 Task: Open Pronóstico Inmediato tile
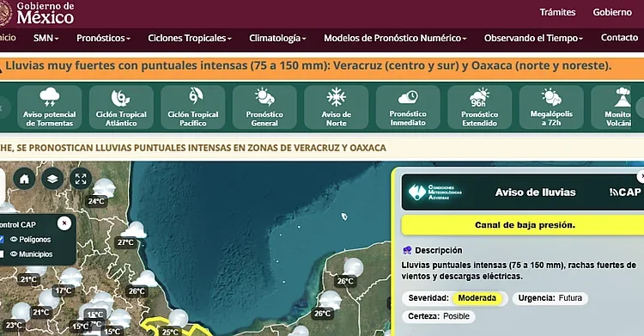408,107
